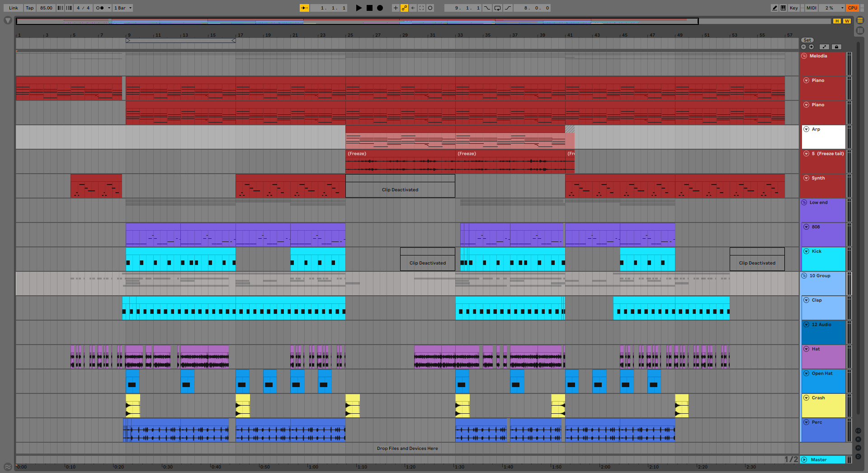Toggle the Punch-Out switch
Screen dimensions: 868x473
click(508, 8)
